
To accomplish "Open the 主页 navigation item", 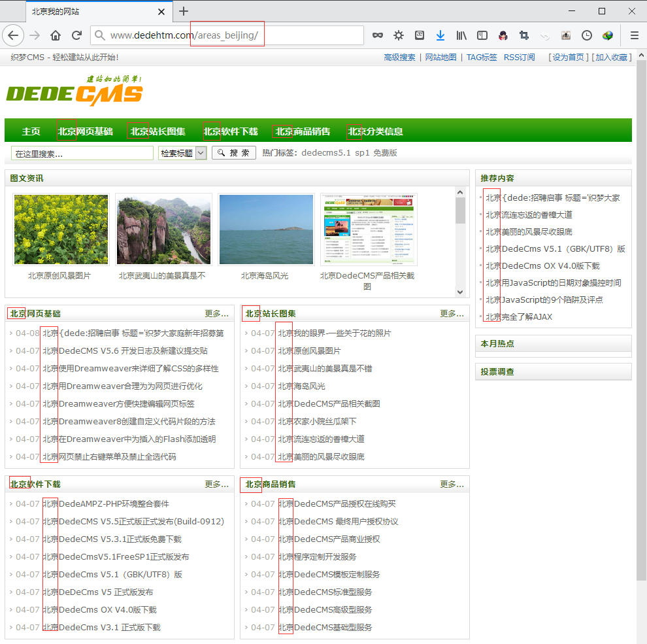I will tap(31, 131).
